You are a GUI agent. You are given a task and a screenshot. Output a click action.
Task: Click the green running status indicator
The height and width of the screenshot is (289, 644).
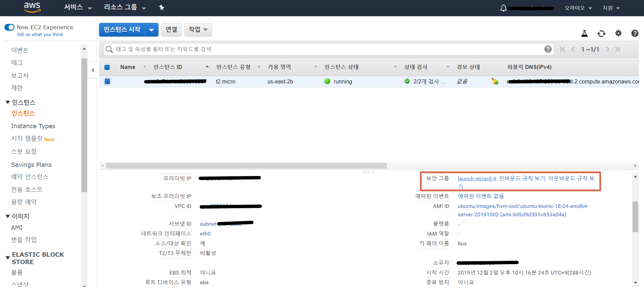click(327, 81)
